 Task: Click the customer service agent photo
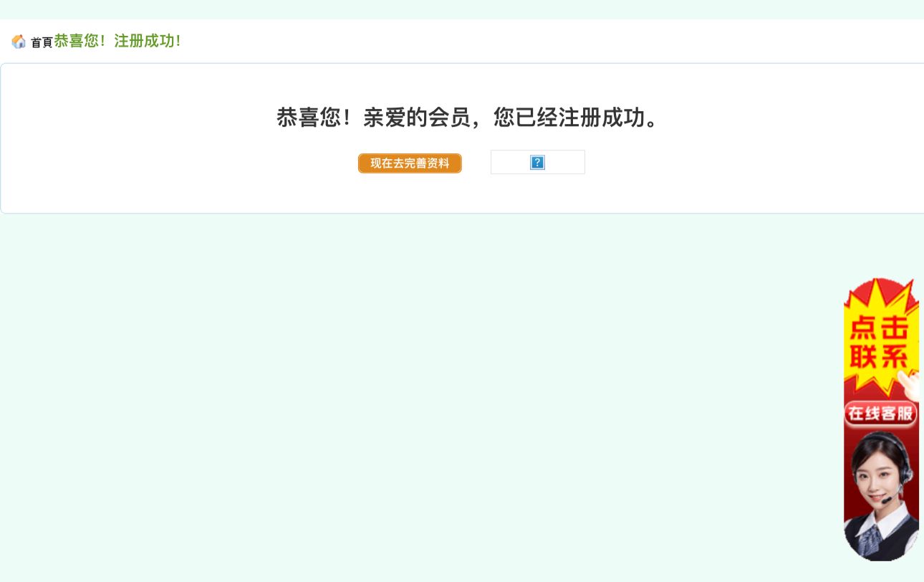881,495
